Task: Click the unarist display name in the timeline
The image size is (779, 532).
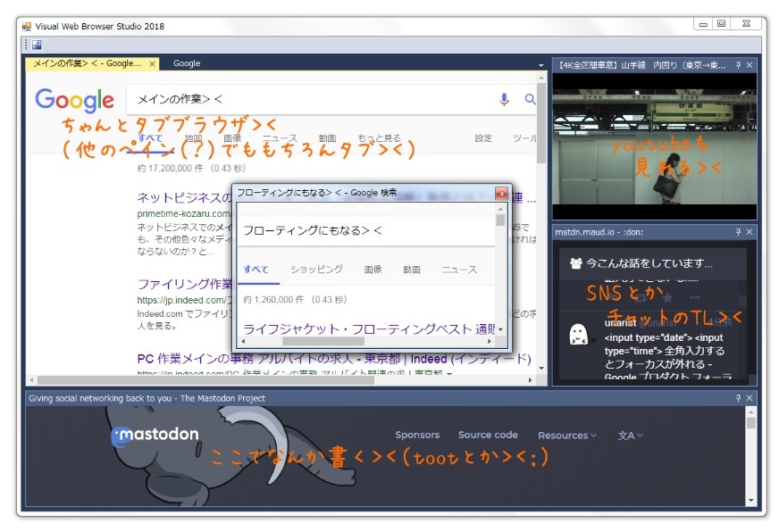Action: 621,323
